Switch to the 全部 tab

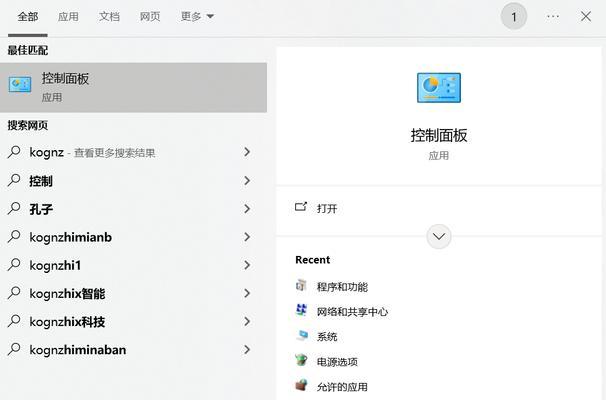(x=27, y=17)
